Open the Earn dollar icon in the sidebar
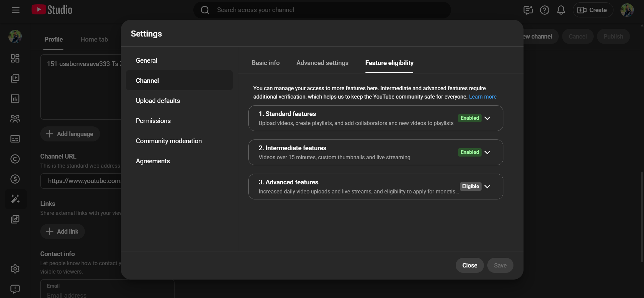This screenshot has width=644, height=298. pos(15,179)
